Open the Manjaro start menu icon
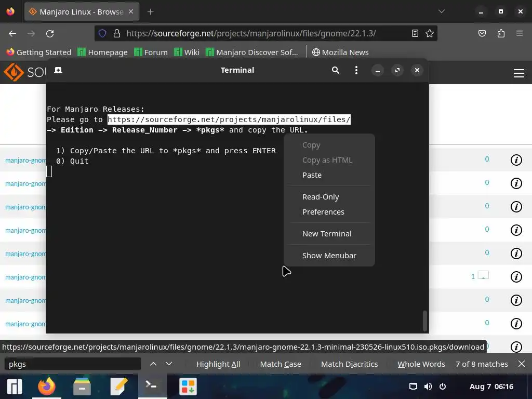The height and width of the screenshot is (399, 532). tap(15, 387)
